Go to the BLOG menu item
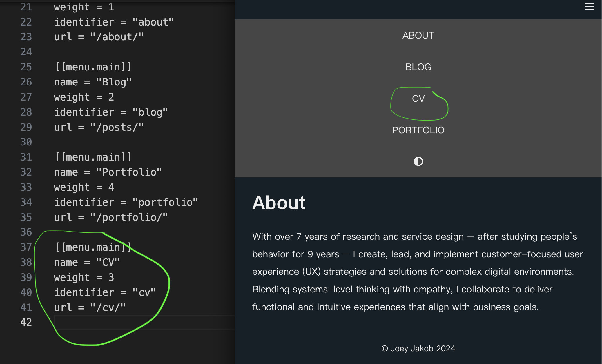Viewport: 602px width, 364px height. click(x=418, y=67)
